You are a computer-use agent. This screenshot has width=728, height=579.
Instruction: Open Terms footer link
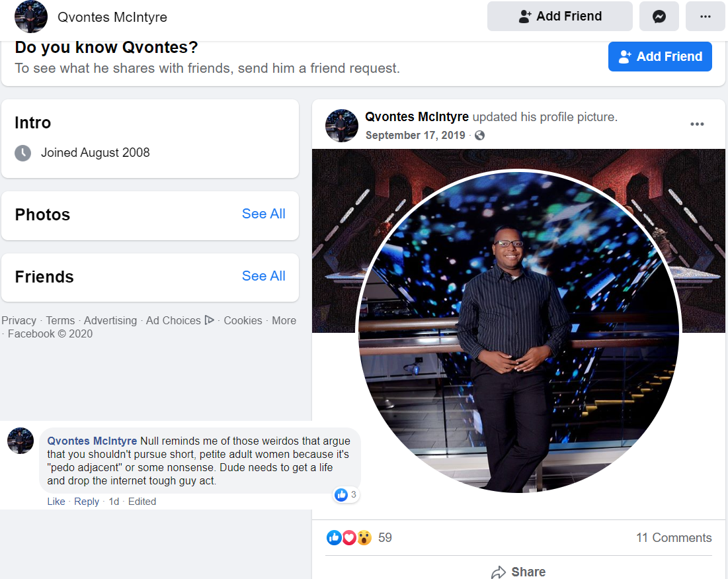point(60,321)
